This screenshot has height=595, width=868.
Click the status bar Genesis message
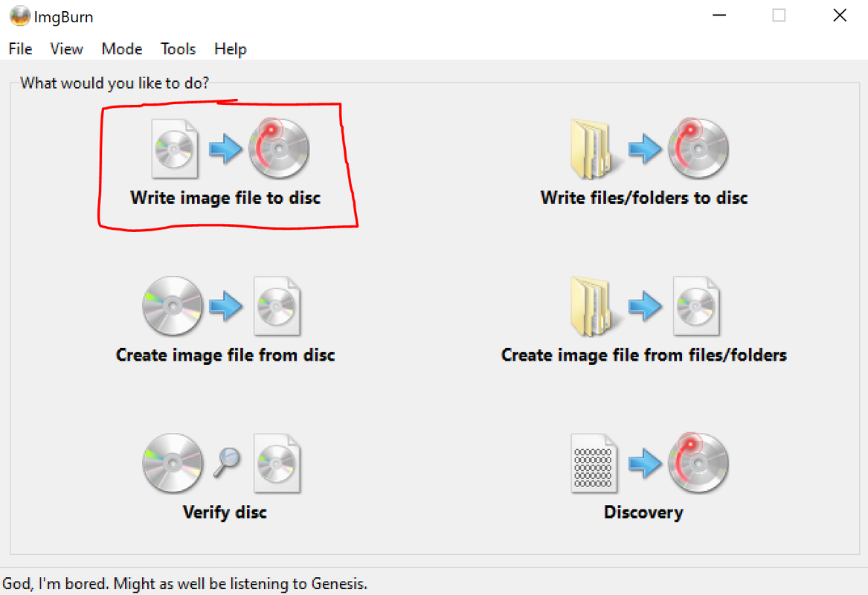(x=185, y=583)
